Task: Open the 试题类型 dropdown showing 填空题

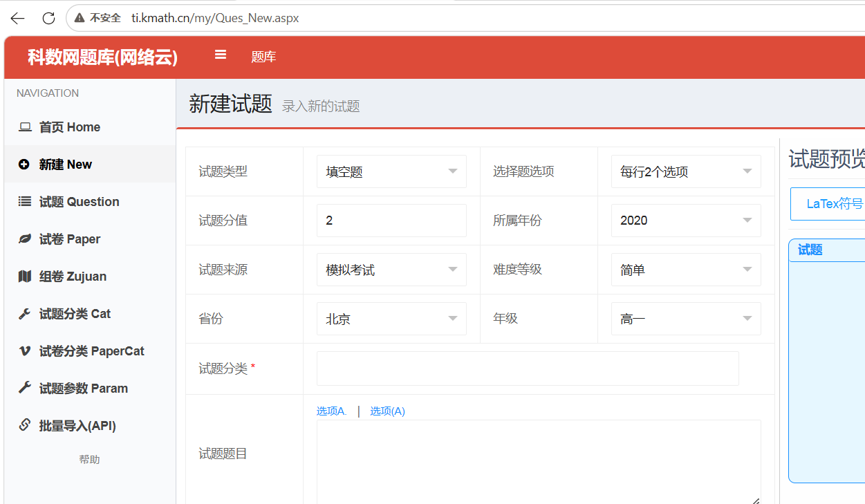Action: (391, 171)
